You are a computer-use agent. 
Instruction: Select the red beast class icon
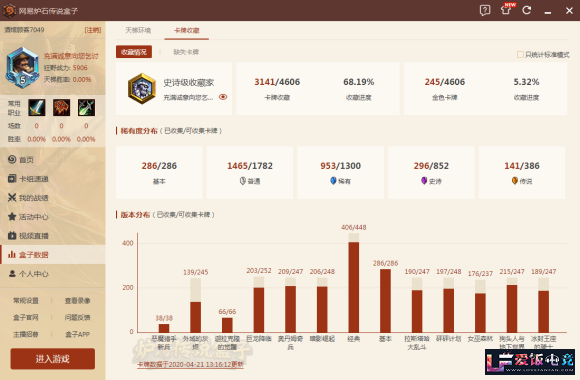coord(61,108)
